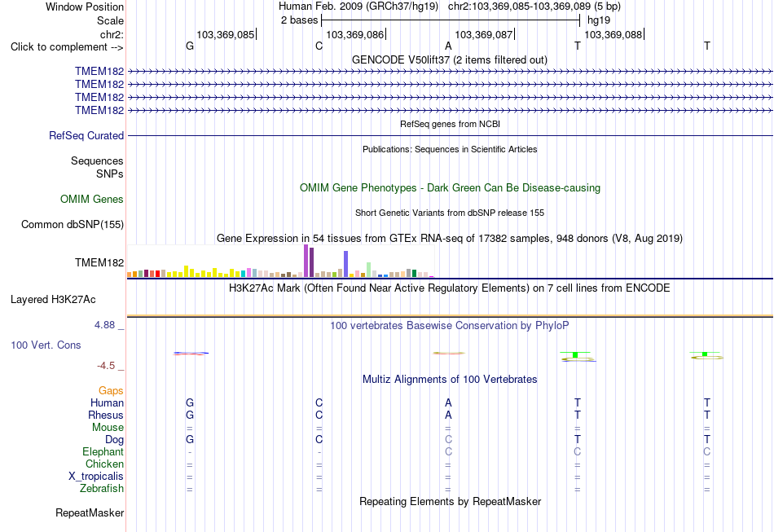Click the chr2: ruler label
The height and width of the screenshot is (532, 774).
point(112,34)
